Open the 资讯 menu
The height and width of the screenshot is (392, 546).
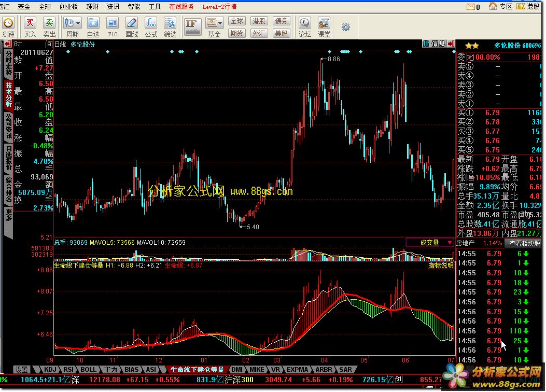coord(113,6)
